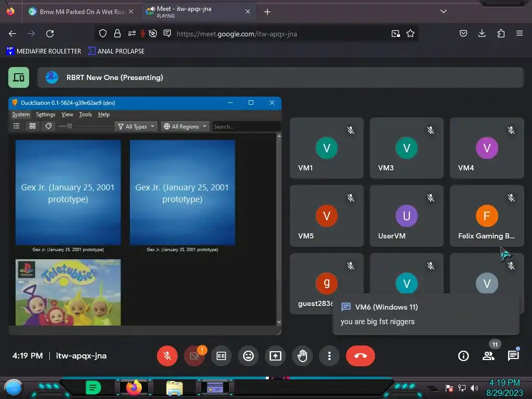Toggle the Meet microphone mute button

167,356
